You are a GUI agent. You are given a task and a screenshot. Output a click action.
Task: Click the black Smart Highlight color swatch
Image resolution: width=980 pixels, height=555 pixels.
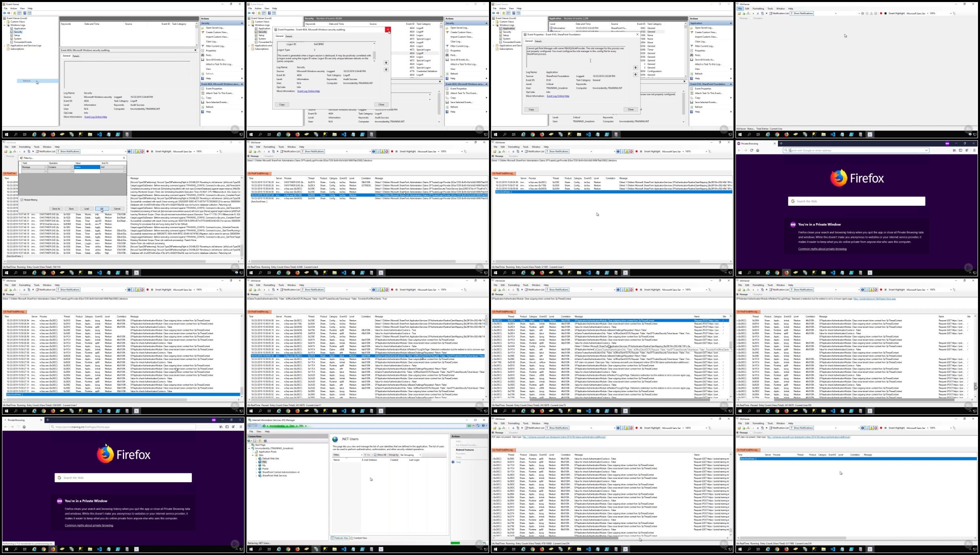(x=885, y=13)
